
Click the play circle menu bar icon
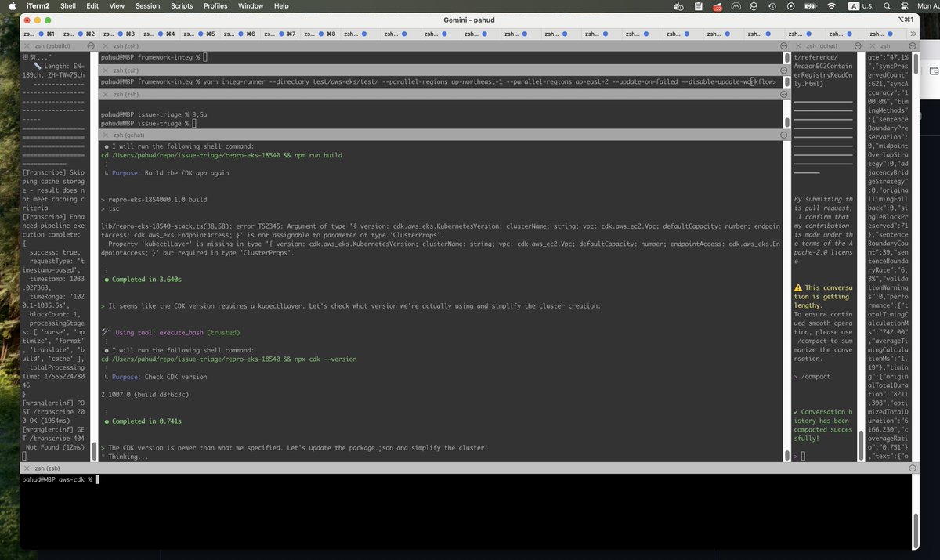coord(792,5)
